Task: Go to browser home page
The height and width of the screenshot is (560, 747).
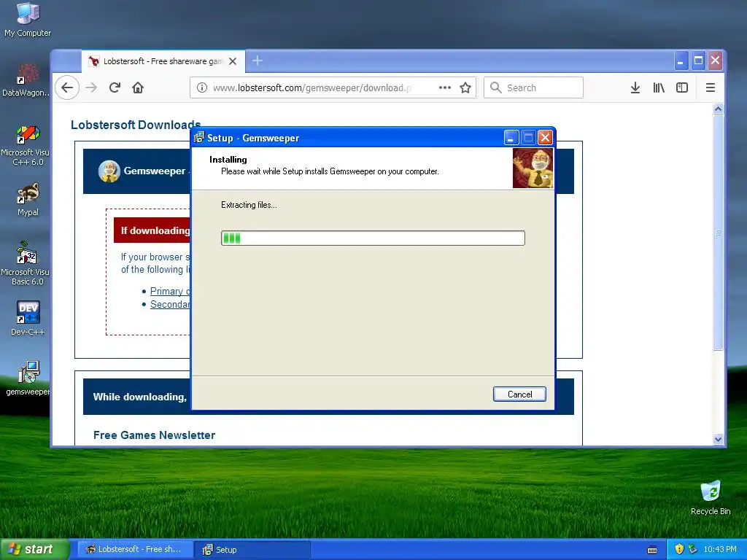Action: coord(138,87)
